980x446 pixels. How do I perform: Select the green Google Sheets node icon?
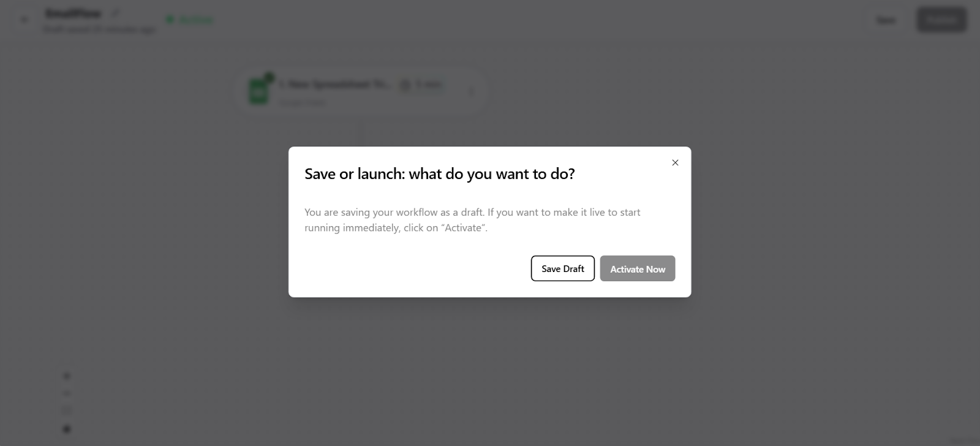(259, 92)
